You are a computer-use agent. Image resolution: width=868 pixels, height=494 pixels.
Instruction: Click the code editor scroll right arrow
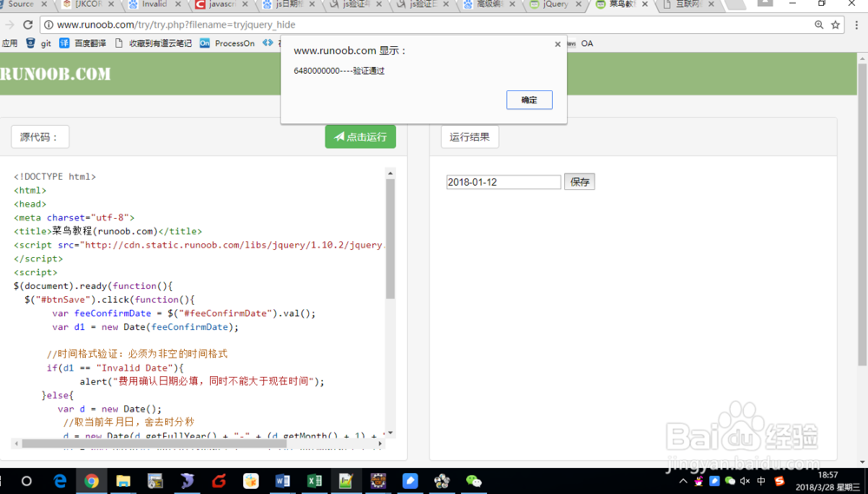point(380,444)
